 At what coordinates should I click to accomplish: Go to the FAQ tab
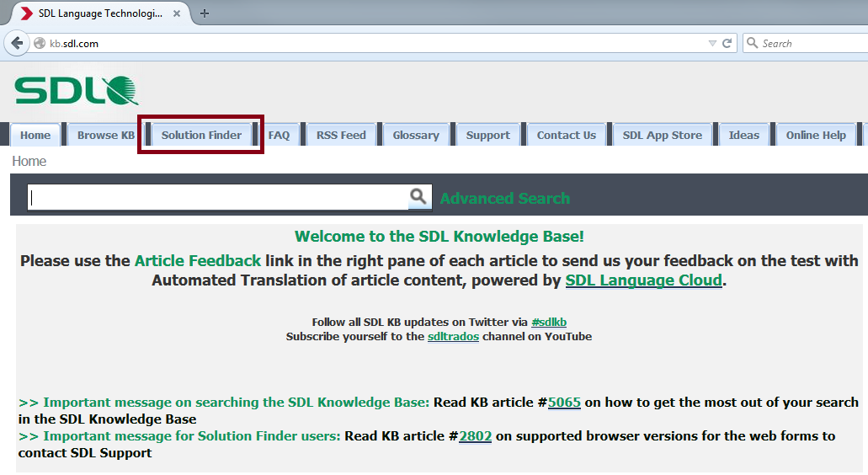(x=279, y=135)
